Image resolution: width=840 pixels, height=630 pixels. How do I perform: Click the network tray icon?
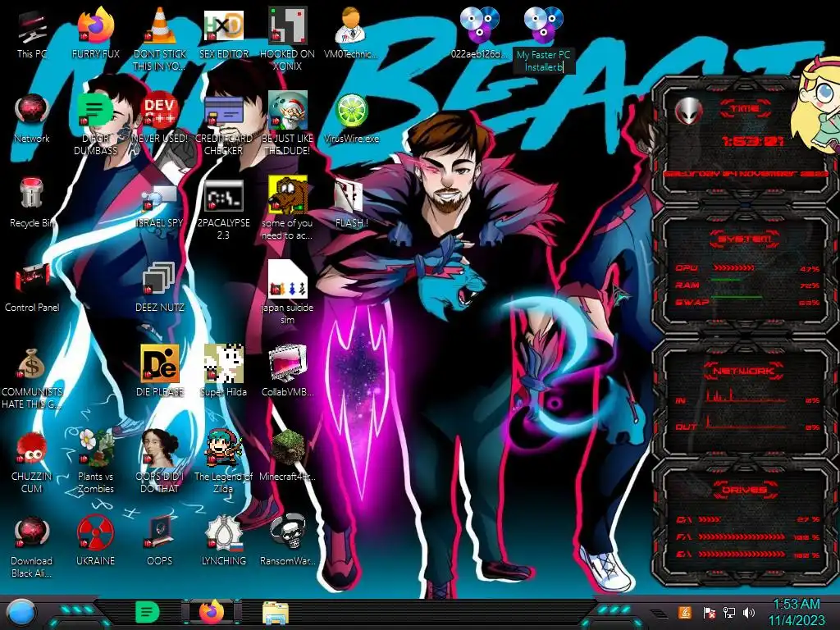[x=729, y=612]
